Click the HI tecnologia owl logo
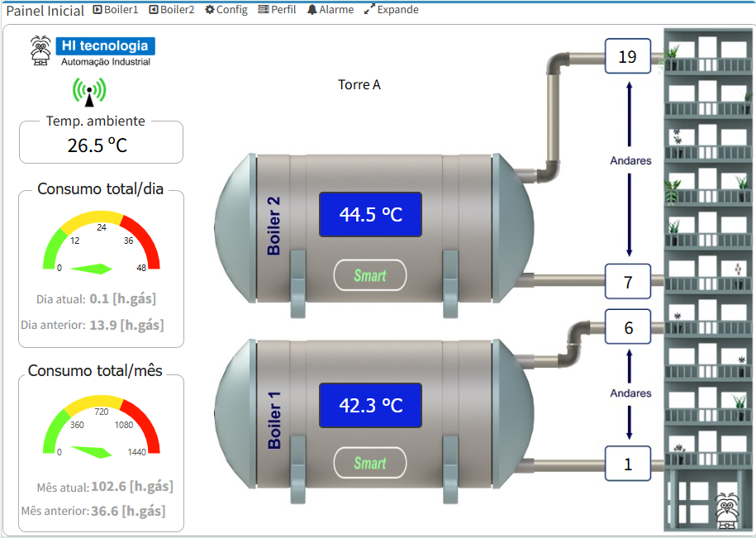This screenshot has height=538, width=756. [x=40, y=50]
